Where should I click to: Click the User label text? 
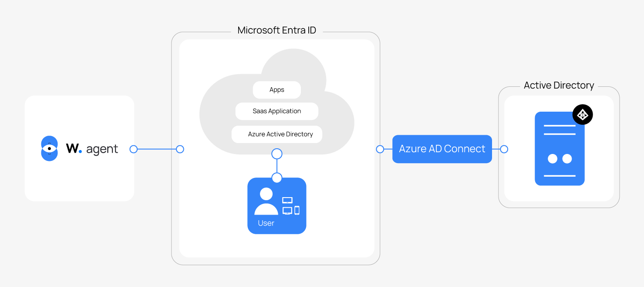(x=266, y=223)
